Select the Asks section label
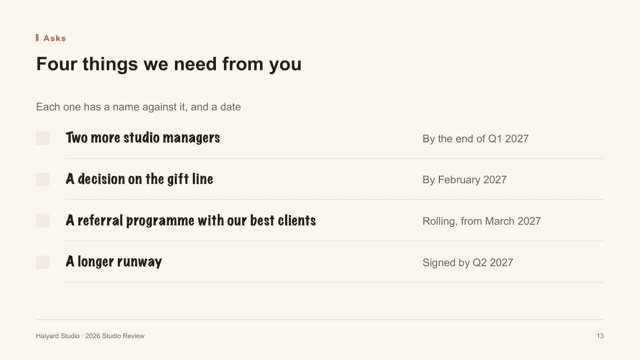Image resolution: width=640 pixels, height=360 pixels. pos(55,38)
